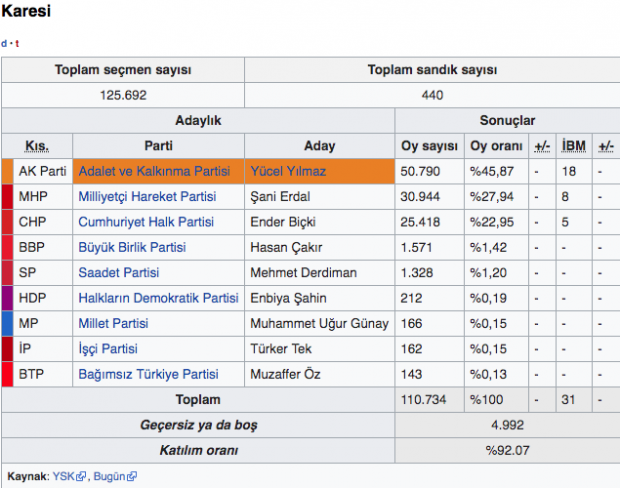The image size is (620, 488).
Task: Open the Millet Partisi link
Action: tap(113, 323)
